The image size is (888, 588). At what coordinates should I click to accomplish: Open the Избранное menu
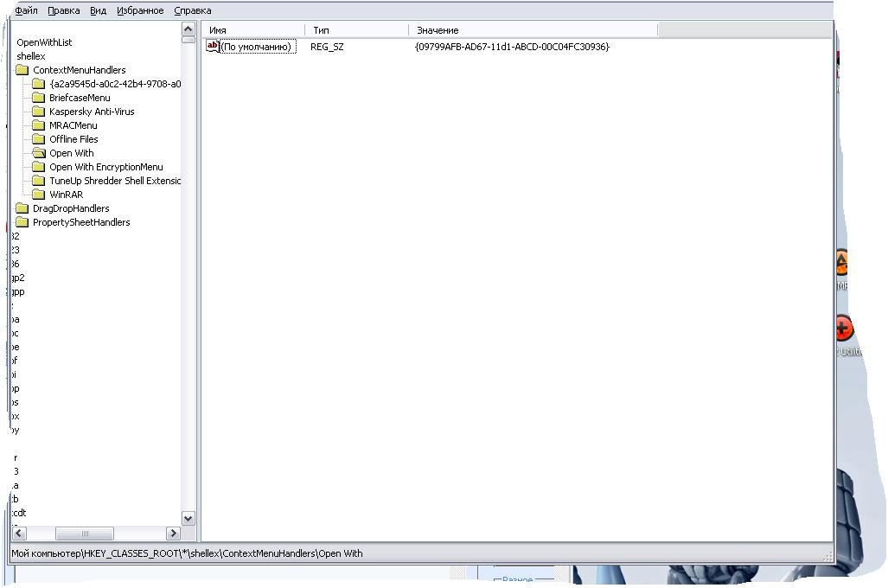click(x=140, y=10)
